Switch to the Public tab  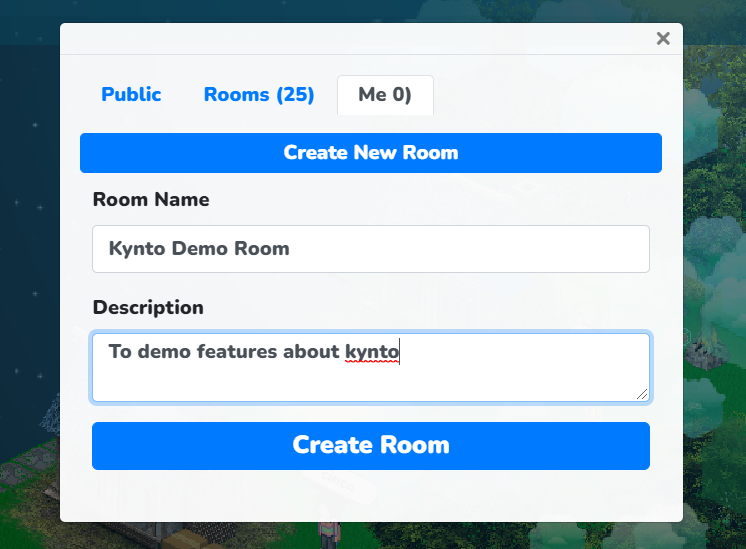coord(131,95)
